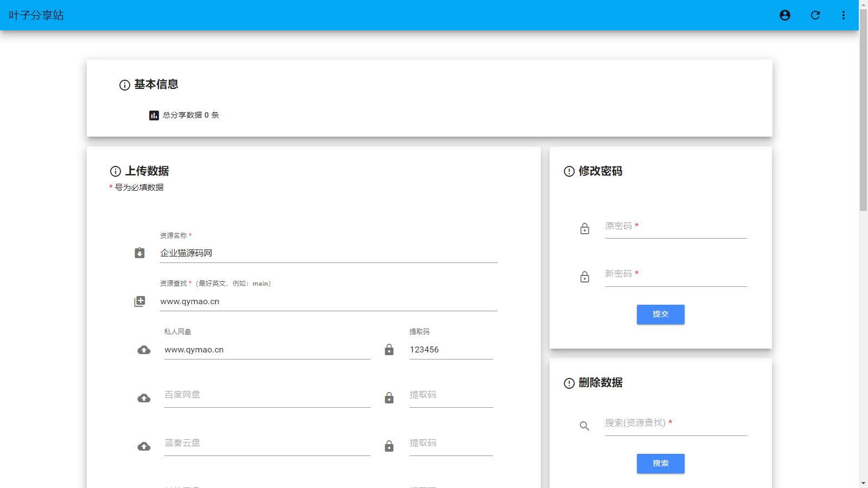Viewport: 868px width, 488px height.
Task: Click the library add icon beside 资源查找
Action: (x=139, y=301)
